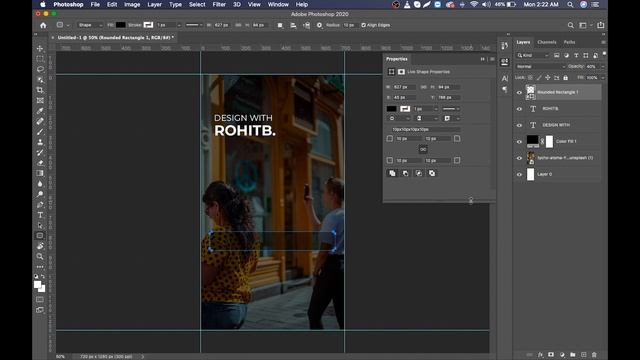Select the Rectangular Marquee tool
Image resolution: width=640 pixels, height=360 pixels.
pos(40,59)
